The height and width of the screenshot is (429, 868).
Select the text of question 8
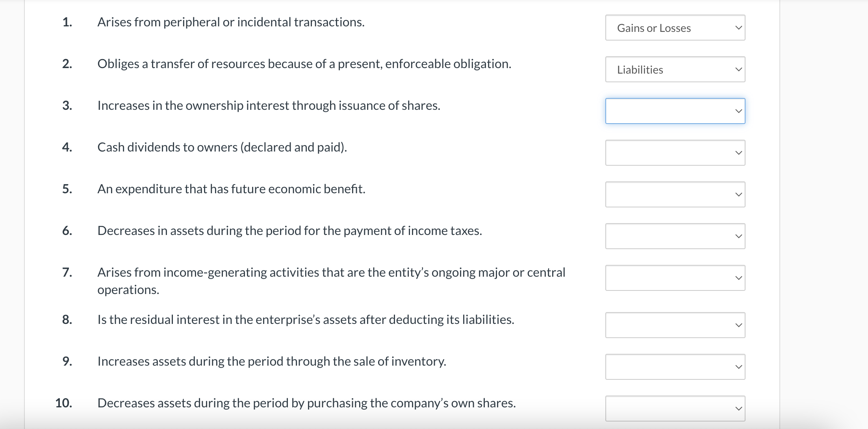pos(306,320)
